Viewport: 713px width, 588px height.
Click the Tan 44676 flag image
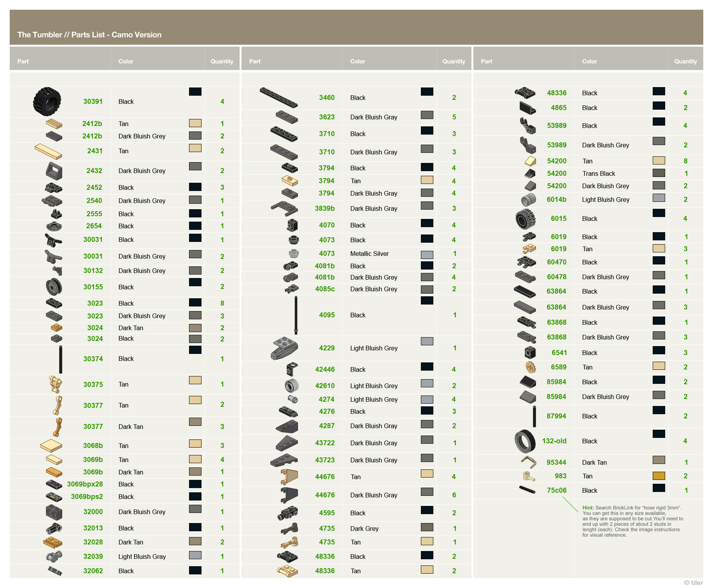[x=289, y=477]
